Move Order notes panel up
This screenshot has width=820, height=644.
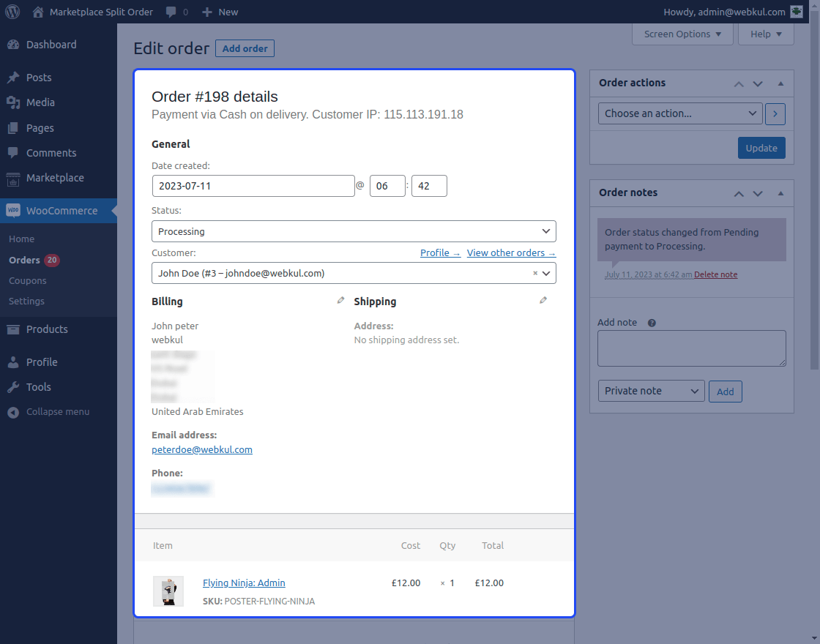point(739,193)
